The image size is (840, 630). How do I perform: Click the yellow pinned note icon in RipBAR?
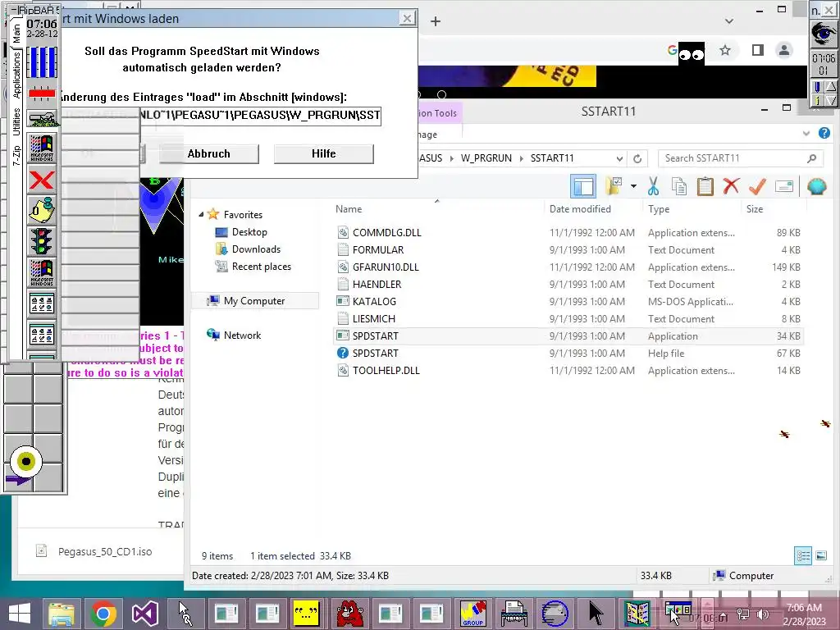click(x=42, y=211)
